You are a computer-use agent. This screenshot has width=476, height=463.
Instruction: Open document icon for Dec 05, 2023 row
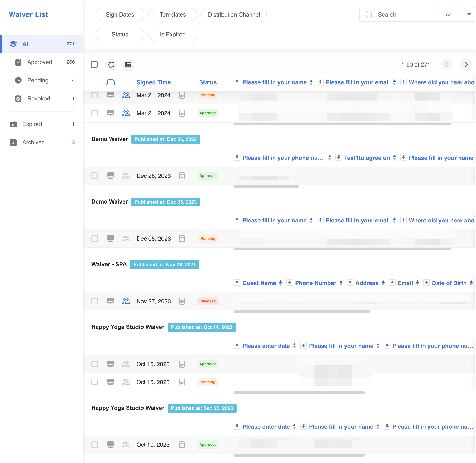click(x=182, y=238)
